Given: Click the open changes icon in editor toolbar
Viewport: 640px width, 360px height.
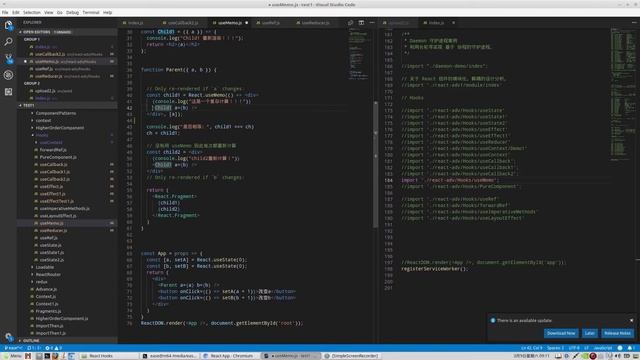Looking at the screenshot, I should click(x=351, y=23).
